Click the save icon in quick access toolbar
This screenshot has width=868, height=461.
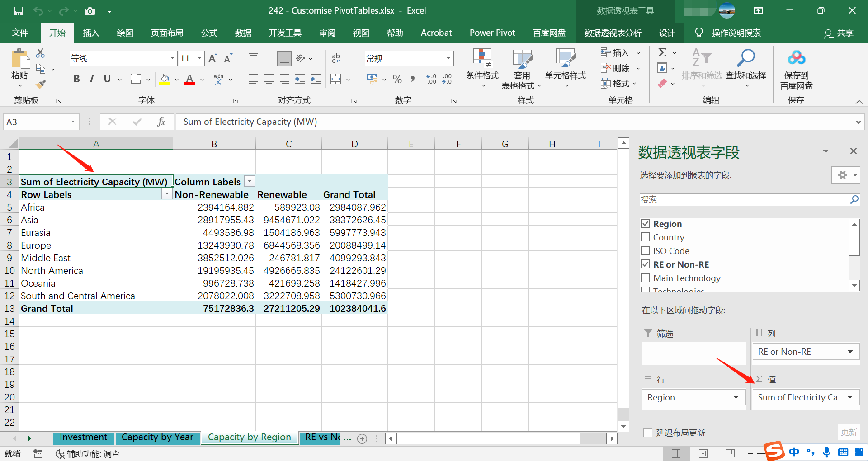click(x=19, y=11)
